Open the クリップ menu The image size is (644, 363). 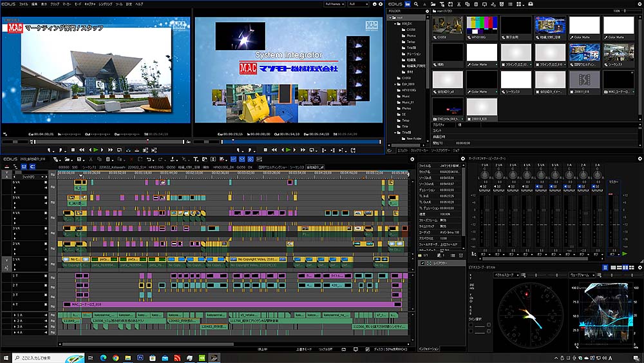pyautogui.click(x=55, y=4)
